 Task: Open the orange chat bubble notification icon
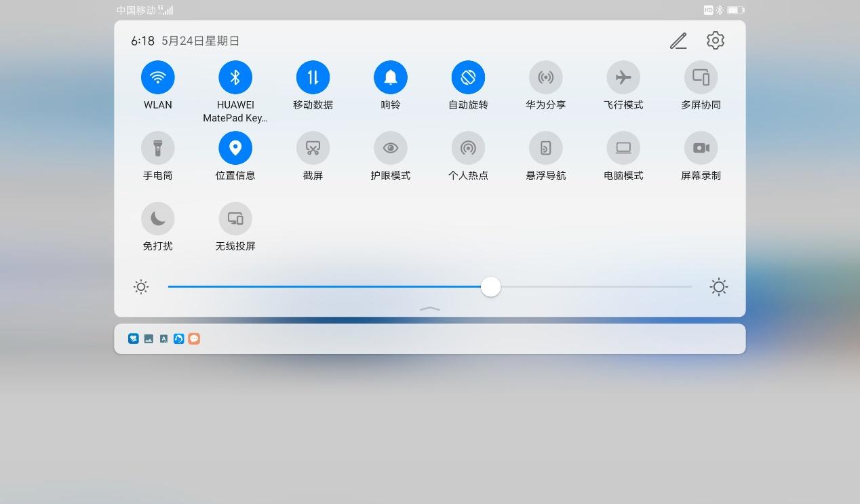tap(194, 338)
